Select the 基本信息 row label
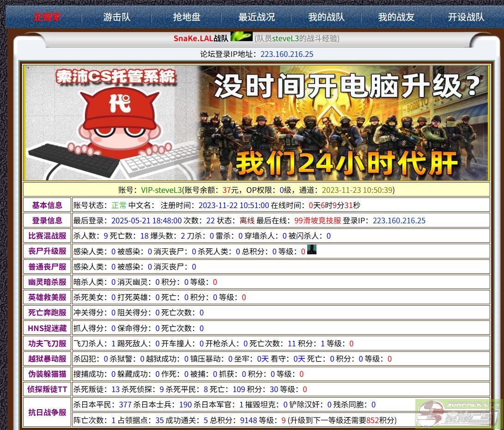 click(x=47, y=205)
